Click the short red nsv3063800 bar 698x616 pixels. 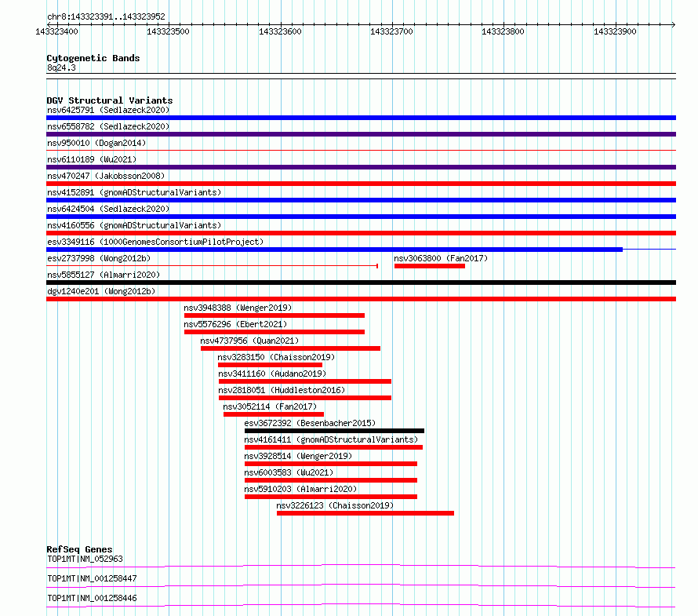[430, 266]
